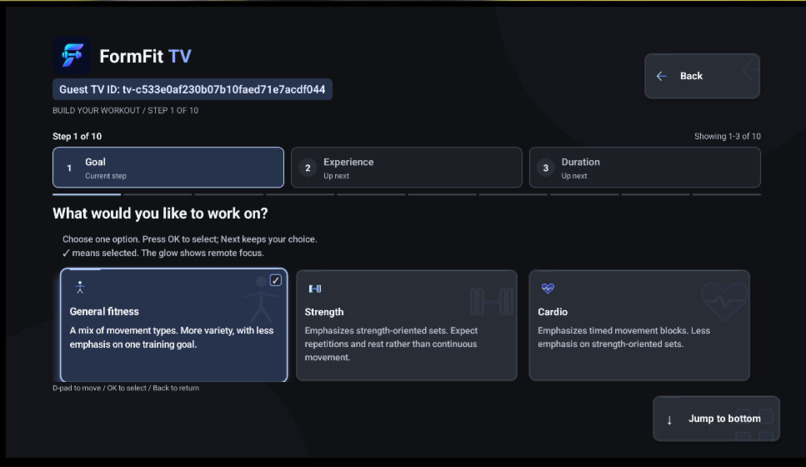Click the 'Step 1 of 10' label

tap(77, 136)
